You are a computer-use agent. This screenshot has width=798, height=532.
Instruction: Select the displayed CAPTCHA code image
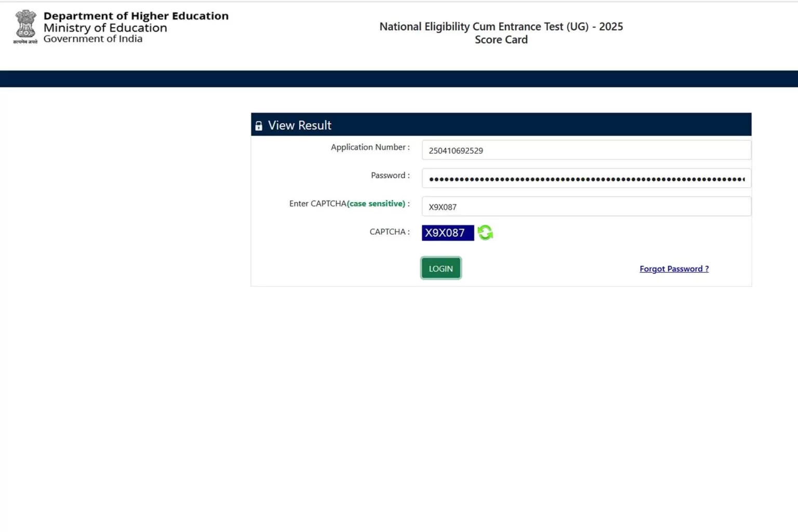pos(447,232)
